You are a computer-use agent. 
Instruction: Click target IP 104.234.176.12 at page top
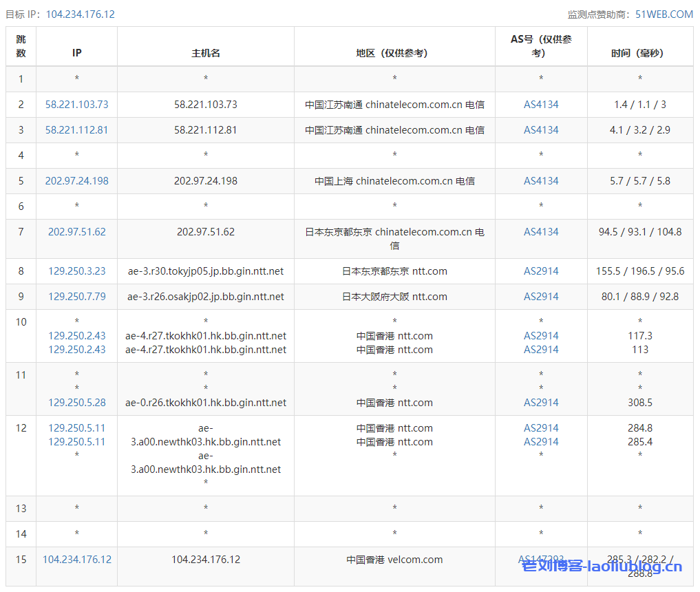pos(80,14)
